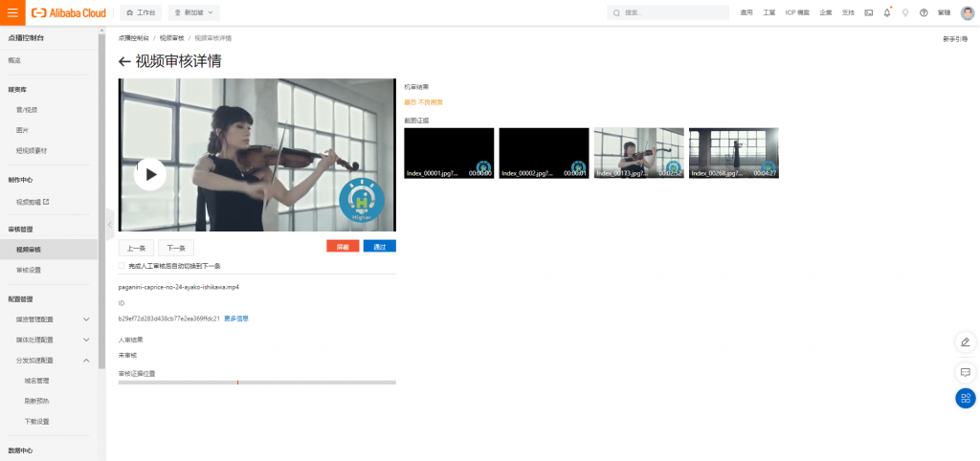The image size is (980, 461).
Task: Open the ICP 備案 top menu
Action: click(x=797, y=12)
